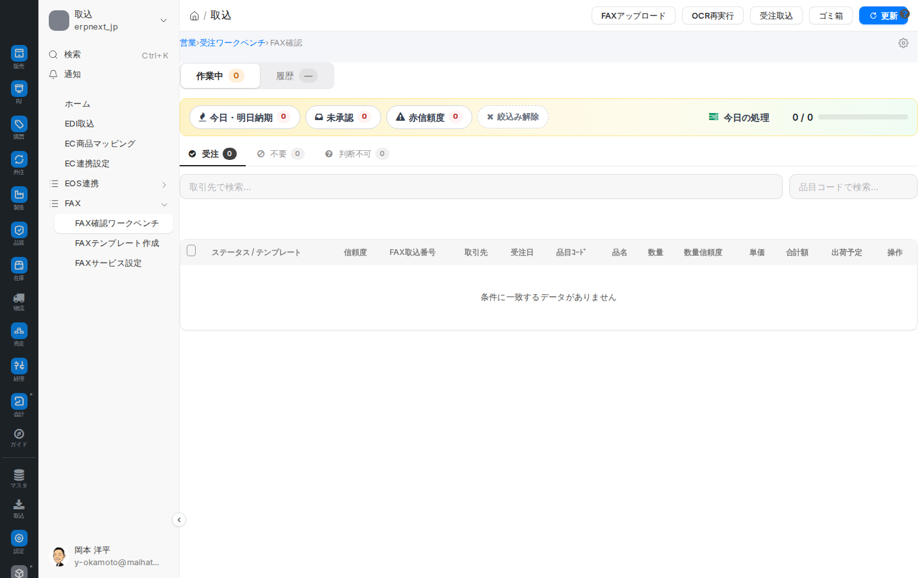924x578 pixels.
Task: Click the 受注日 column header
Action: 522,252
